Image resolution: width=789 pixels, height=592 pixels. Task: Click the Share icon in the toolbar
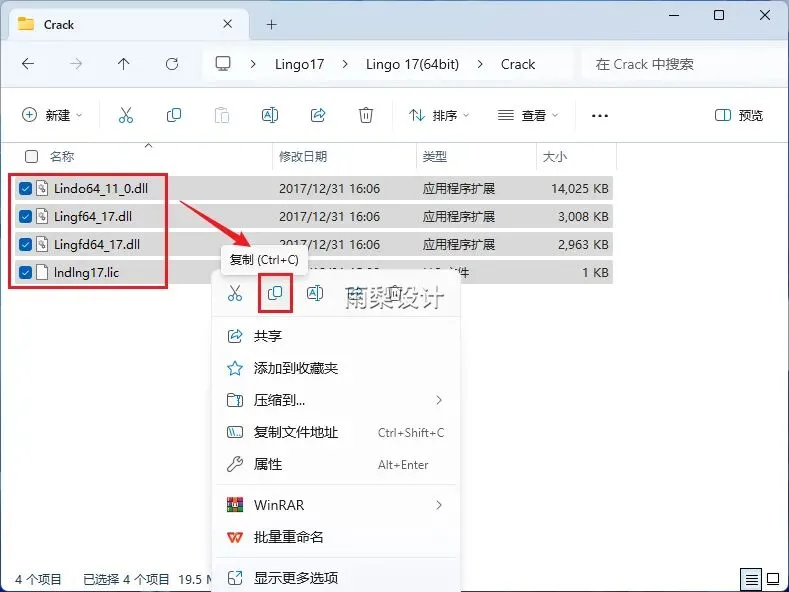318,115
